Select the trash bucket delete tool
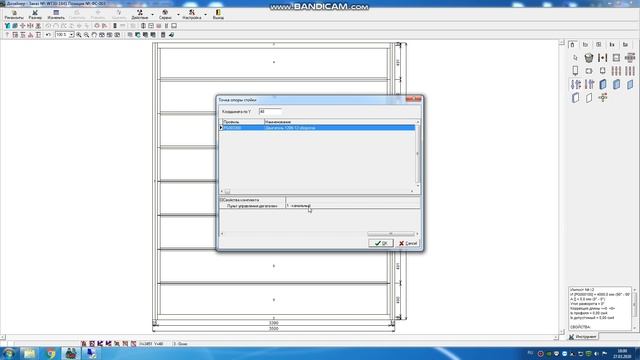This screenshot has height=360, width=640. click(x=589, y=58)
